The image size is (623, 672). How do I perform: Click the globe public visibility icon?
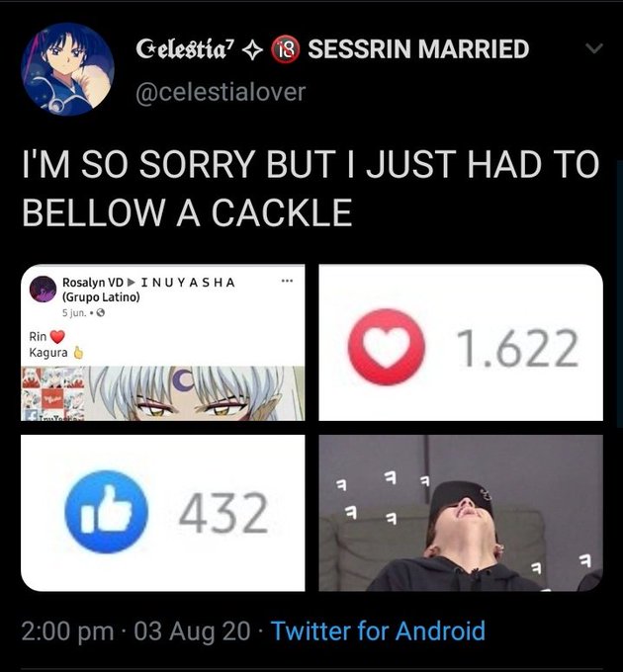pyautogui.click(x=101, y=313)
